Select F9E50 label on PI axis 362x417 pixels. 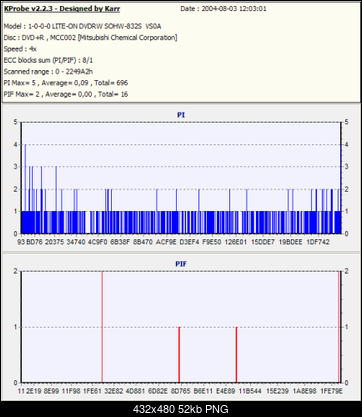pos(212,242)
